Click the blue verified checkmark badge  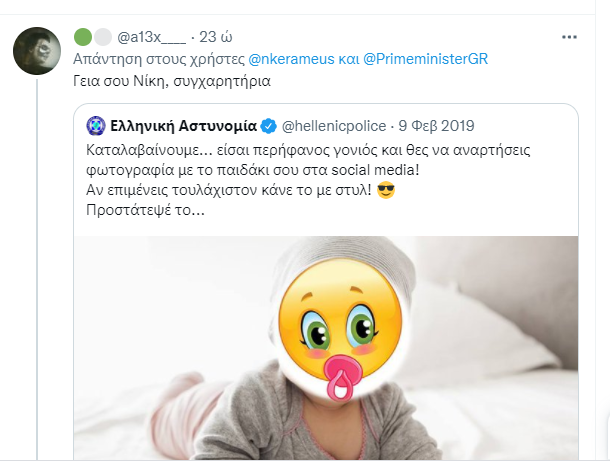(268, 126)
